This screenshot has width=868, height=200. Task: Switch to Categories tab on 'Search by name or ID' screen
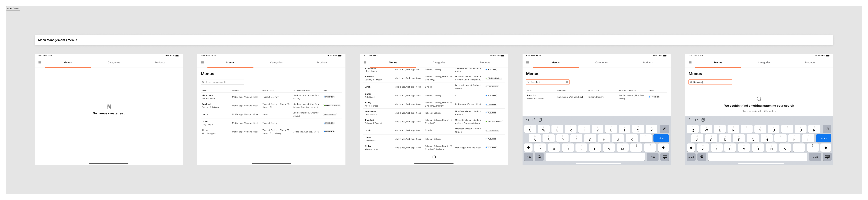[276, 62]
